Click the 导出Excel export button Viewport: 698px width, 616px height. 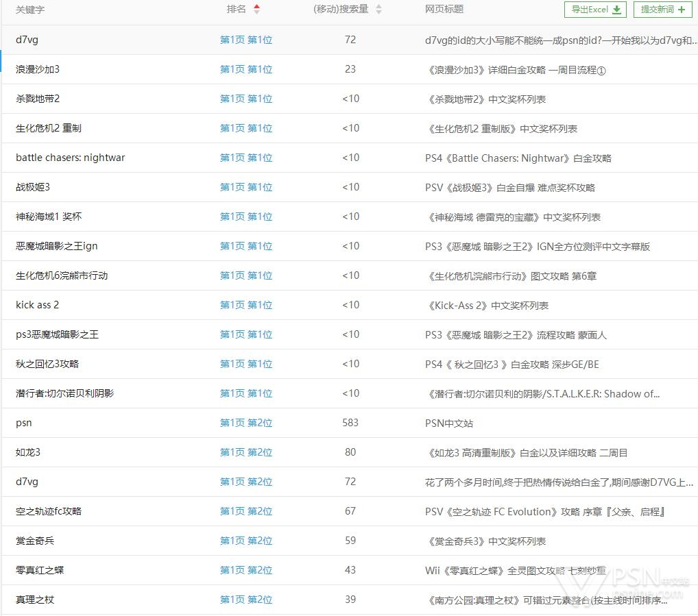coord(595,10)
